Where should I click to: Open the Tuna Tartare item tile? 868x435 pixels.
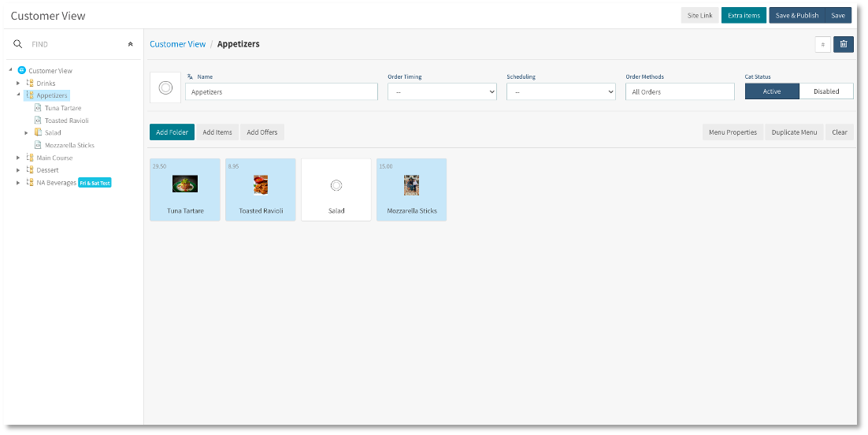(x=185, y=189)
